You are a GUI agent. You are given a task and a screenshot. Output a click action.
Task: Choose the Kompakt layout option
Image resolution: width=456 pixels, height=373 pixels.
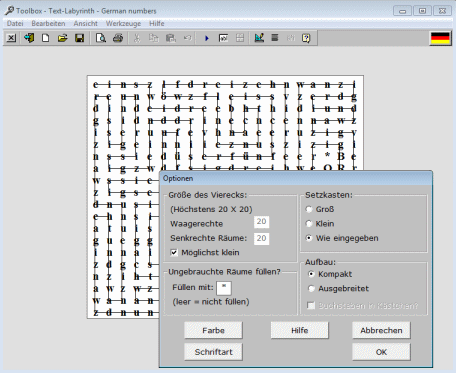click(x=311, y=274)
